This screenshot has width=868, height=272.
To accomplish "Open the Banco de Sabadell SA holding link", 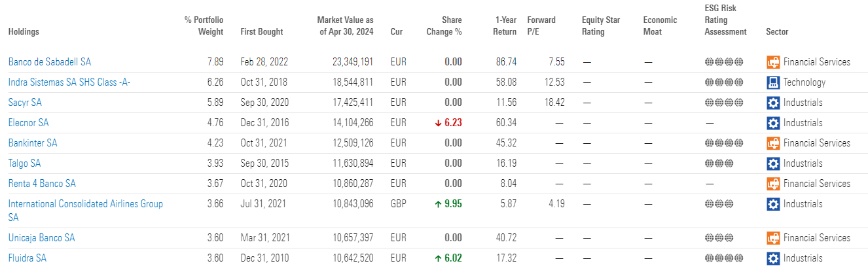I will 50,62.
